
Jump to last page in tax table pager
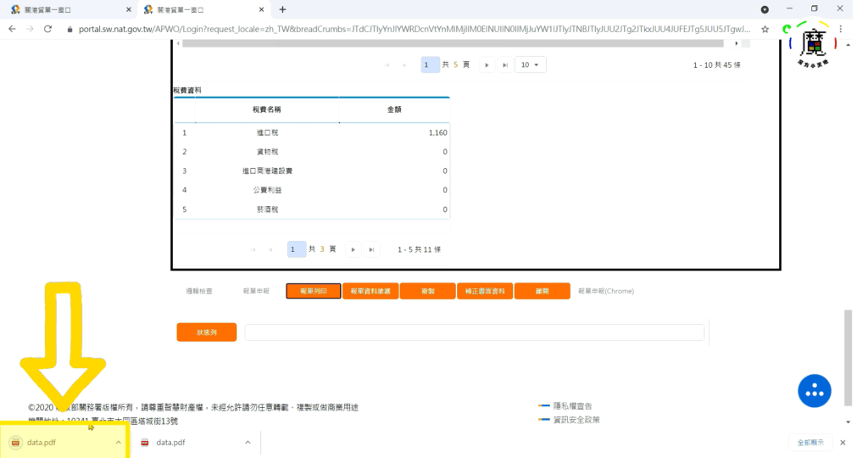tap(371, 249)
